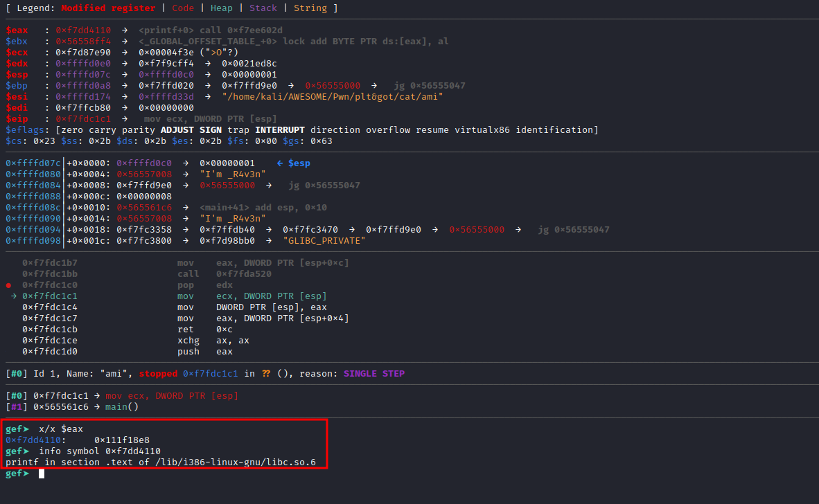Screen dimensions: 819x504
Task: Select the $ebp register name
Action: [17, 85]
